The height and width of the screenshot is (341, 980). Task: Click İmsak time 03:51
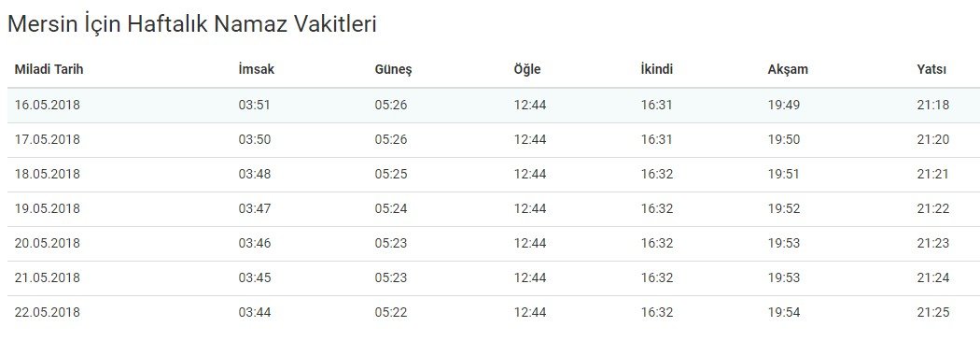(x=255, y=106)
